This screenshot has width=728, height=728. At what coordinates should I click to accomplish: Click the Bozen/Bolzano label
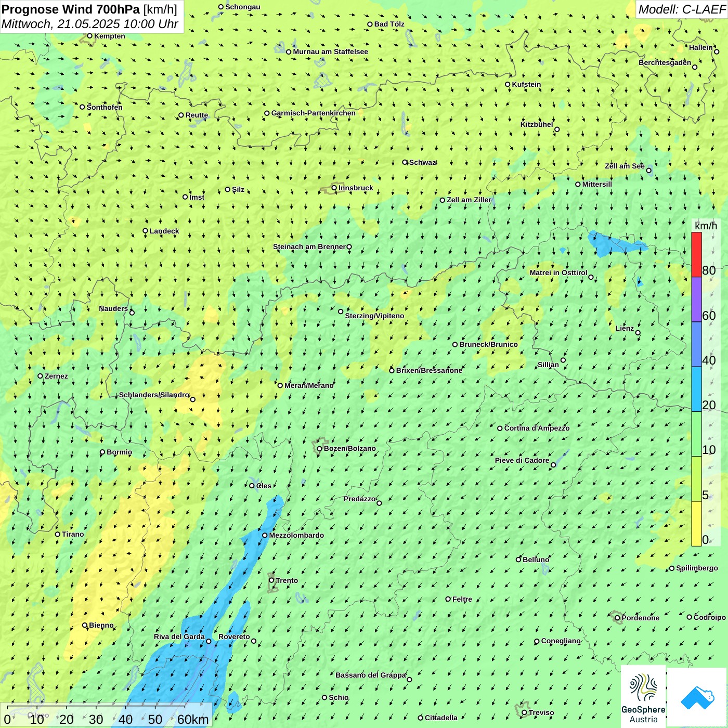349,448
